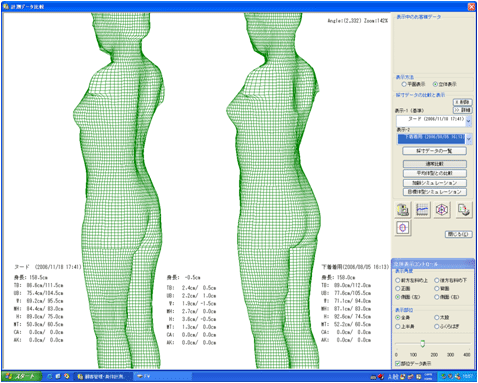478x383 pixels.
Task: Click the zoom slider handle
Action: [x=422, y=343]
